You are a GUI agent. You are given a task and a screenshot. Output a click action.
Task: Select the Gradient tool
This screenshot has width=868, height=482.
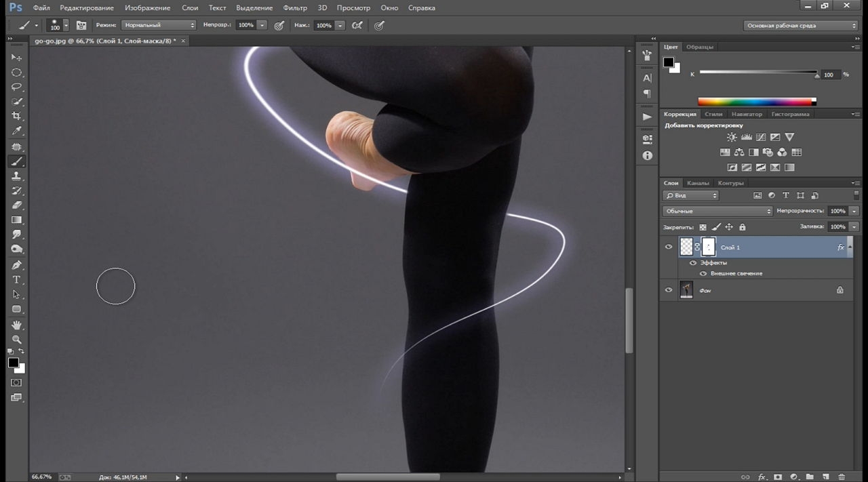17,220
